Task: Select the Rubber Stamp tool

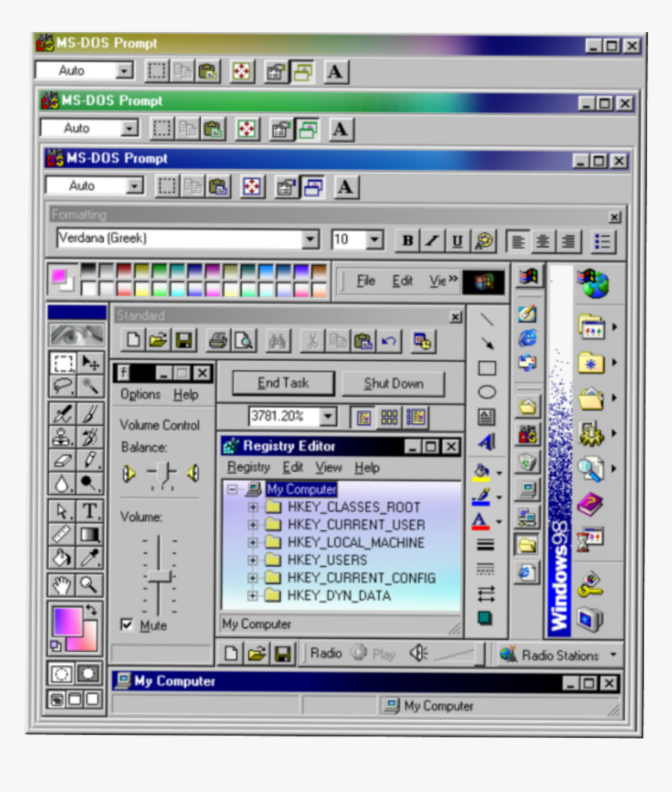Action: [x=63, y=437]
